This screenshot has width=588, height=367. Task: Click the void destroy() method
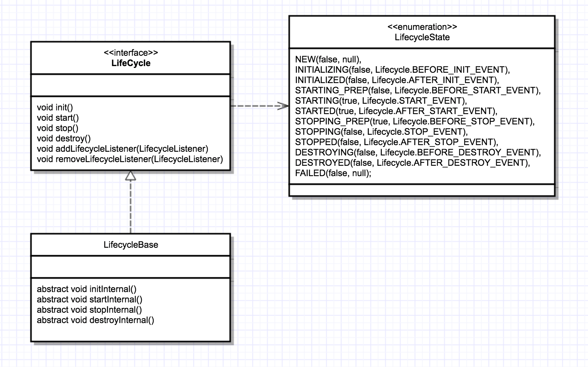(x=63, y=138)
